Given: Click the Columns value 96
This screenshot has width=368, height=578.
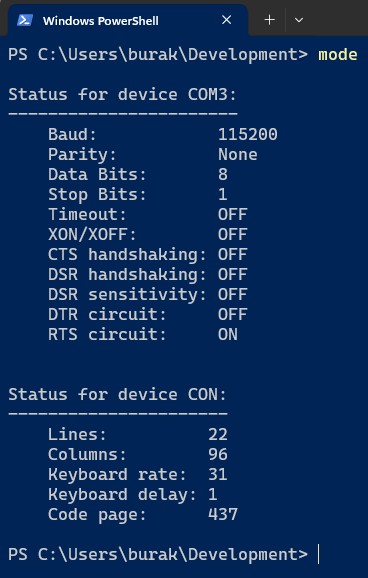Looking at the screenshot, I should click(218, 455).
